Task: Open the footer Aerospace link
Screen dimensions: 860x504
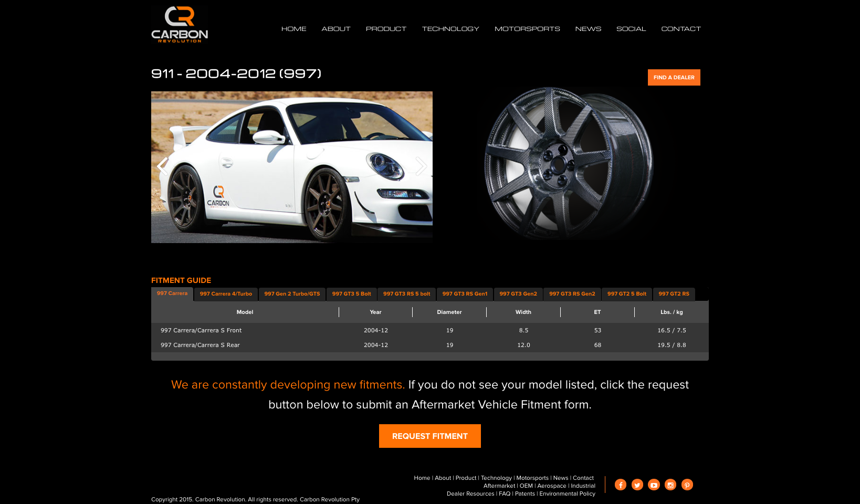Action: point(552,486)
